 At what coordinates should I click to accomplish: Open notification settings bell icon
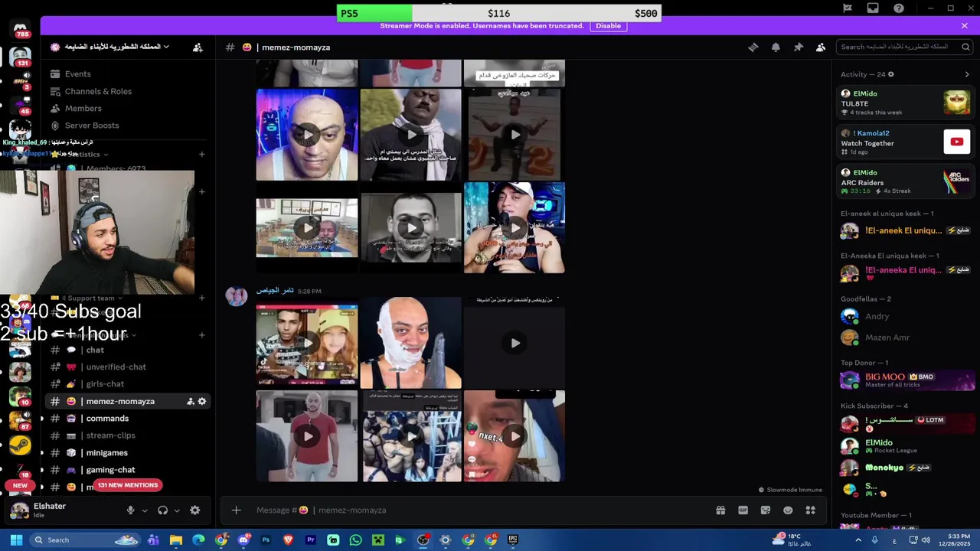(x=776, y=47)
